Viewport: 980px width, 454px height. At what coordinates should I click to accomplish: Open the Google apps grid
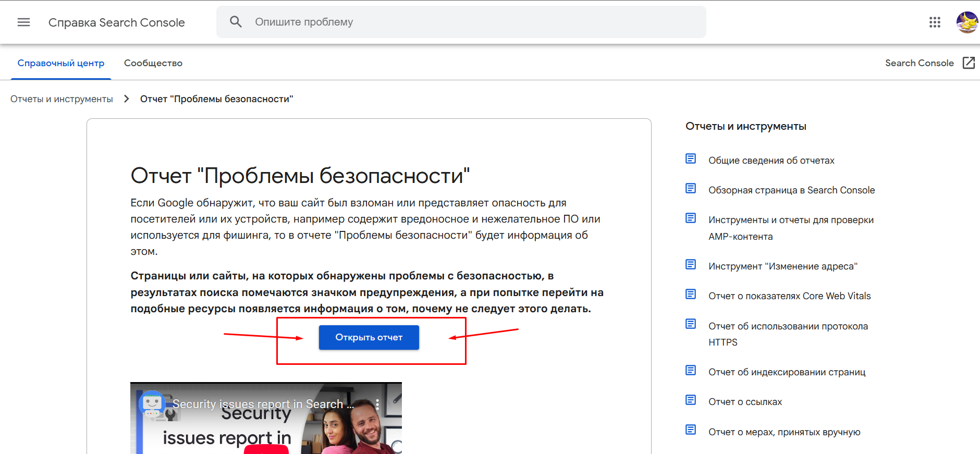tap(935, 22)
